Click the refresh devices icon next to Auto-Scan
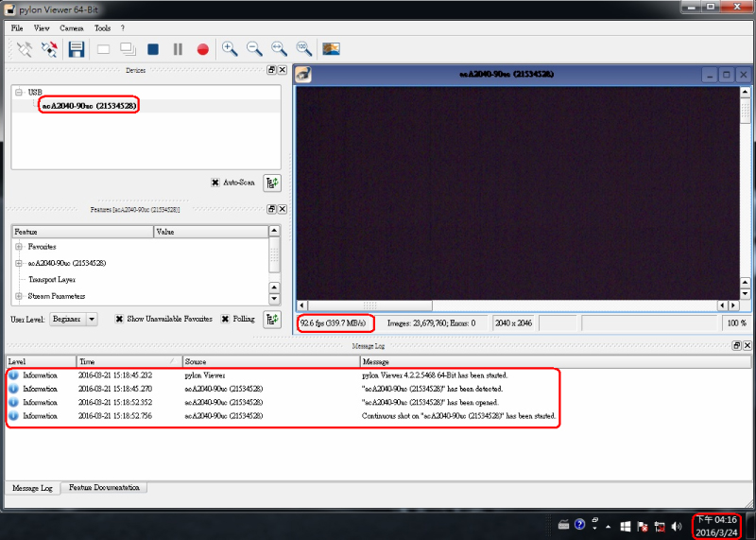Viewport: 756px width, 540px height. click(272, 183)
